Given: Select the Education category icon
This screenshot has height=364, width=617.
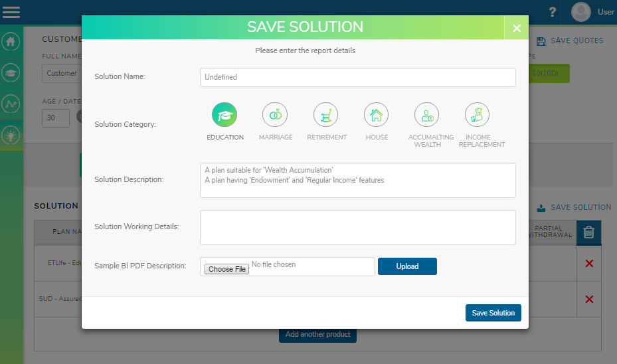Looking at the screenshot, I should pos(224,115).
